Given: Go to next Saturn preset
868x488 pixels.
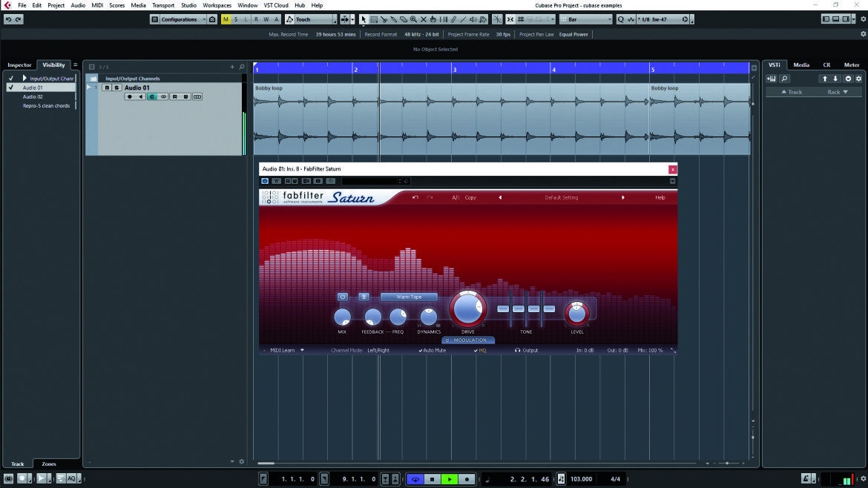Looking at the screenshot, I should coord(622,197).
